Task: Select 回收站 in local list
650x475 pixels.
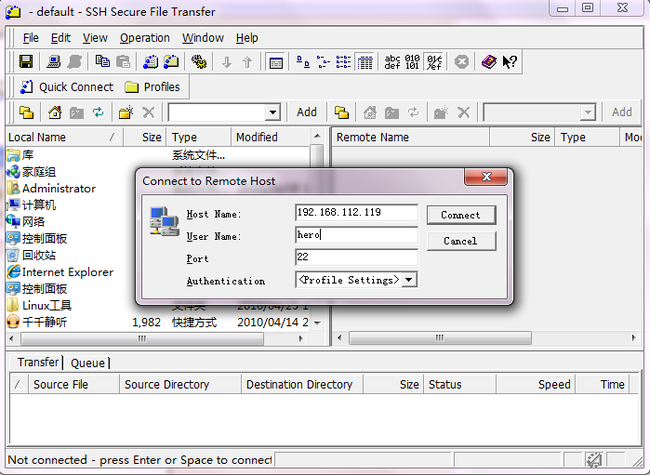Action: pos(31,255)
